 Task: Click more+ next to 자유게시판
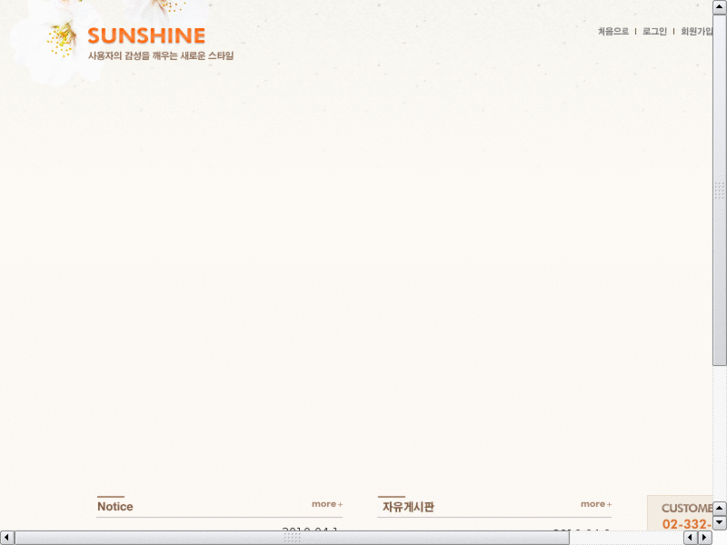click(x=596, y=504)
